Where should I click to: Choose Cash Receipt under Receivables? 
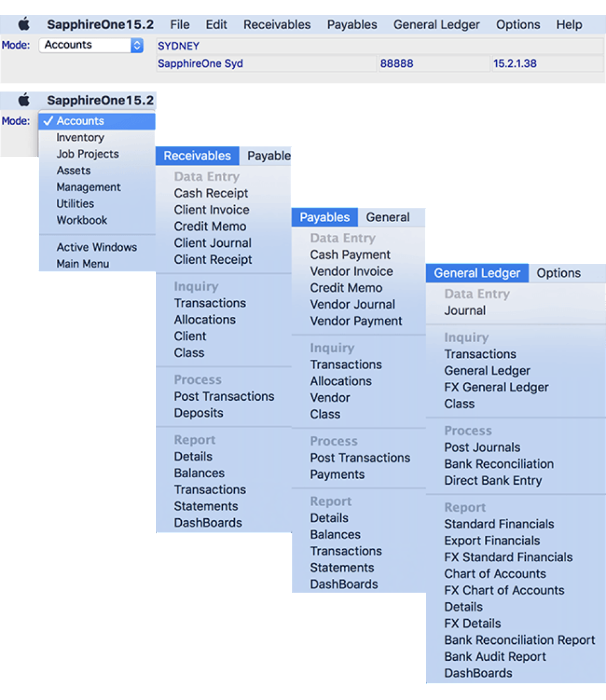click(211, 193)
